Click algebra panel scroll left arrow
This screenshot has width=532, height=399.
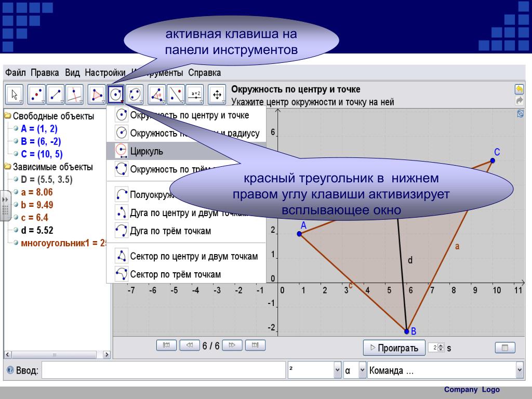point(8,355)
